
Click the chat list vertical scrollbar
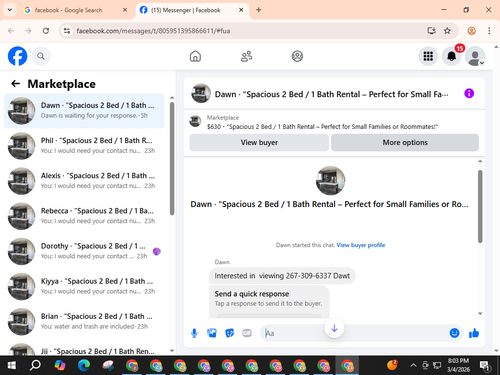click(172, 158)
